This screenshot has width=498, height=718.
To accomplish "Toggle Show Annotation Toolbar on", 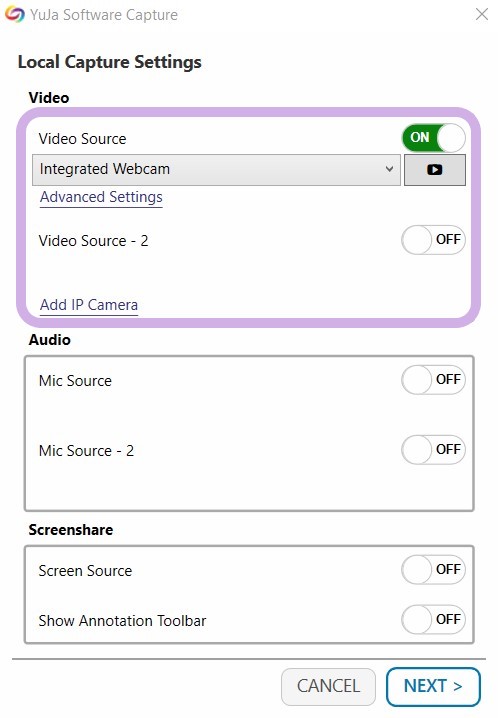I will tap(433, 620).
